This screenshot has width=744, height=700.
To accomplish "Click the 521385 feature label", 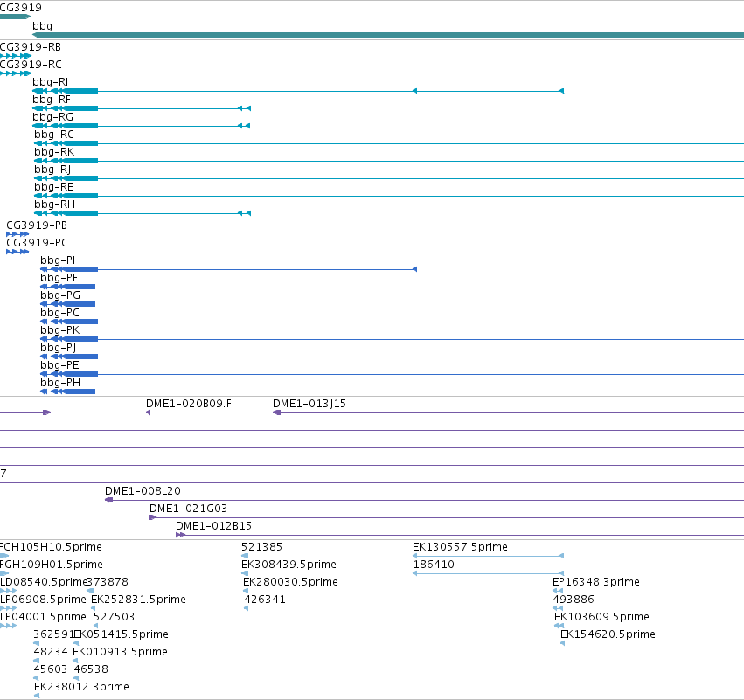I will click(262, 547).
